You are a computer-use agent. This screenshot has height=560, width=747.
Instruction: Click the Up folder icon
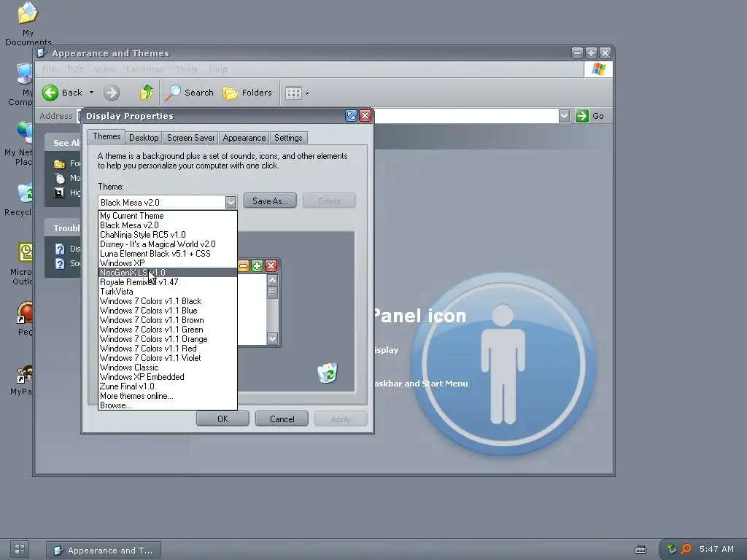pyautogui.click(x=146, y=93)
